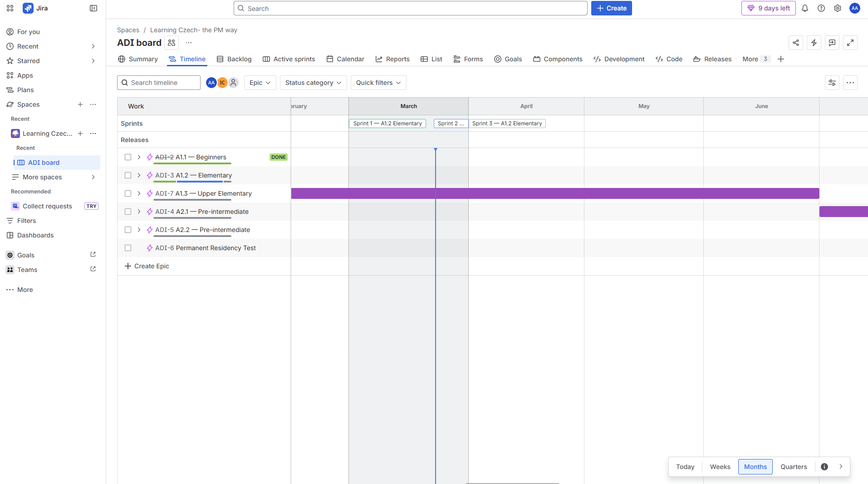Expand the Status category dropdown
The height and width of the screenshot is (484, 868).
[x=313, y=83]
